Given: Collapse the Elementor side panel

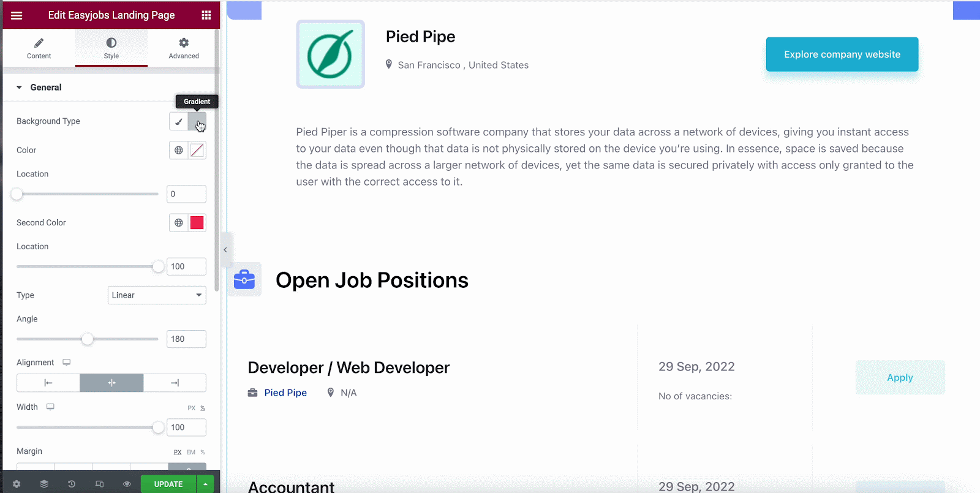Looking at the screenshot, I should tap(225, 250).
